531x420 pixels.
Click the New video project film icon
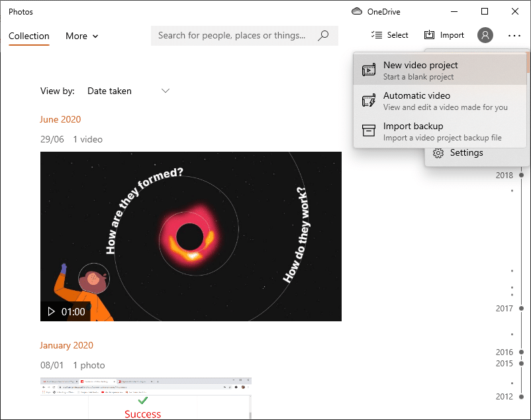[368, 70]
